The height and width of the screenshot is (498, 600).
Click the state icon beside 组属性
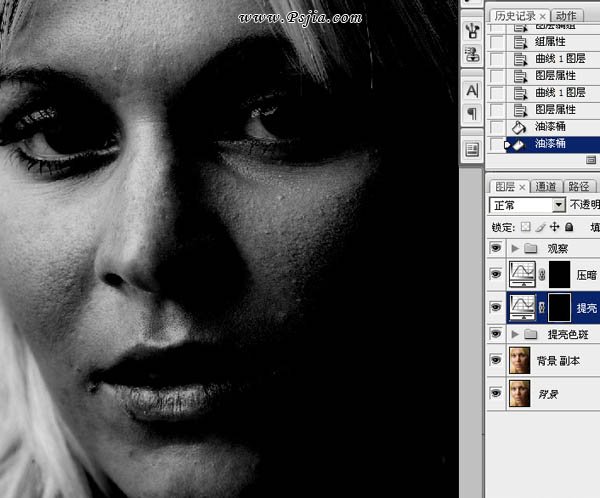(x=520, y=42)
